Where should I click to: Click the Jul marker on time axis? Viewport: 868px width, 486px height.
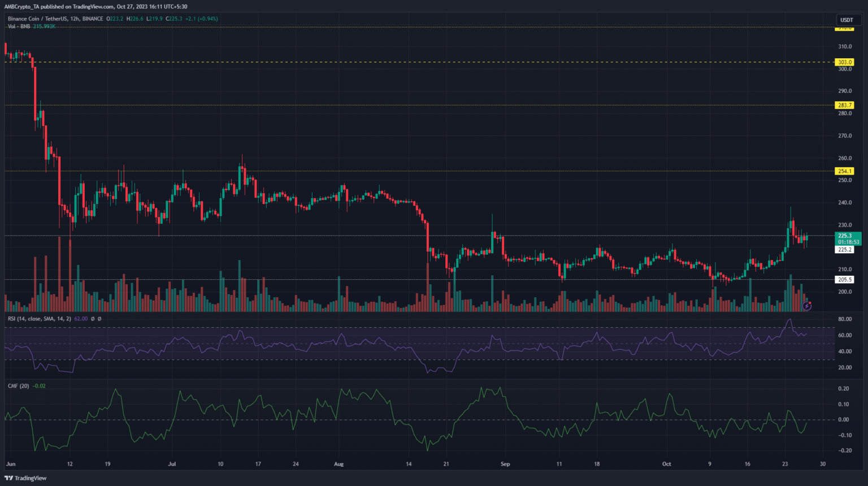coord(172,464)
